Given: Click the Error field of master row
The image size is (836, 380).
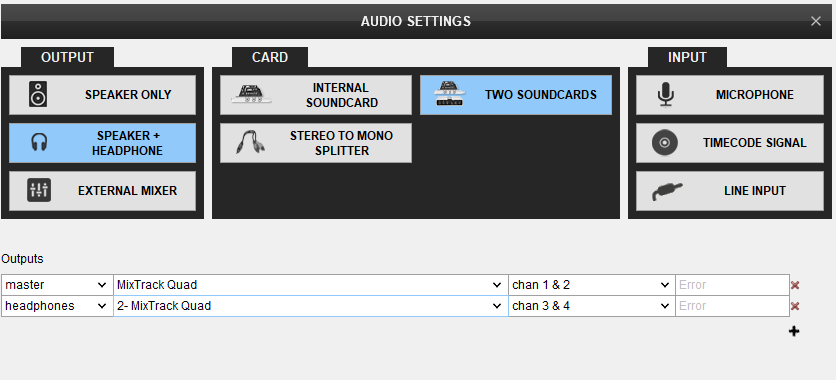Looking at the screenshot, I should 733,285.
